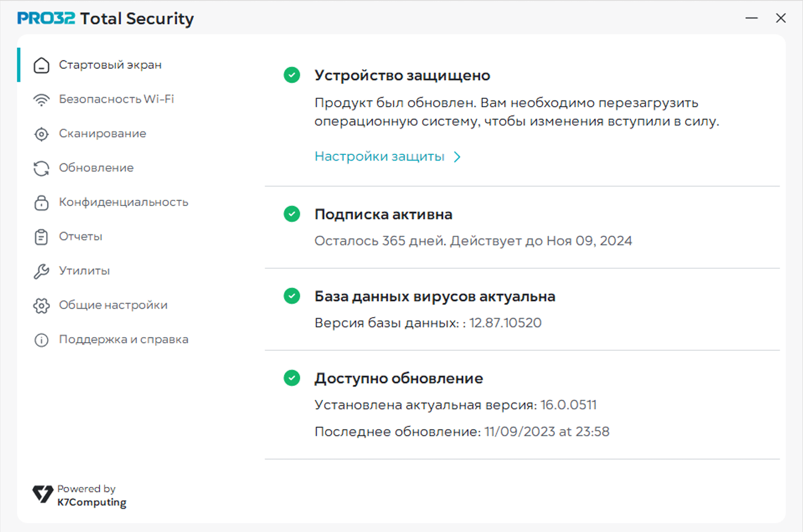Screen dimensions: 803x532
Task: Click the wrench icon beside Утилиты
Action: [x=41, y=271]
